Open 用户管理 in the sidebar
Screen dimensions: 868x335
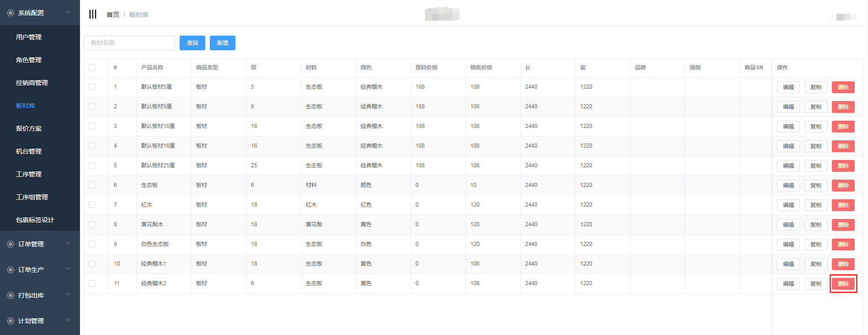[29, 37]
